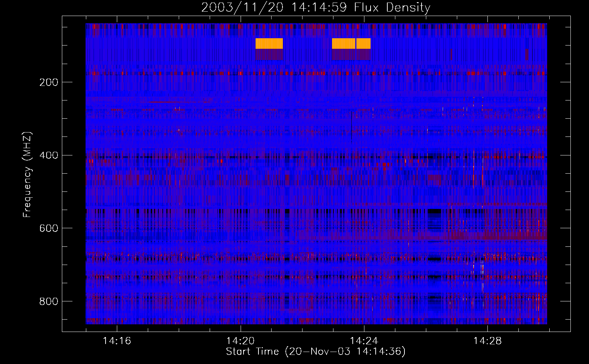Click the plot title '2003/11/20 14:14:59 Flux Density'
The image size is (589, 364).
pos(316,8)
